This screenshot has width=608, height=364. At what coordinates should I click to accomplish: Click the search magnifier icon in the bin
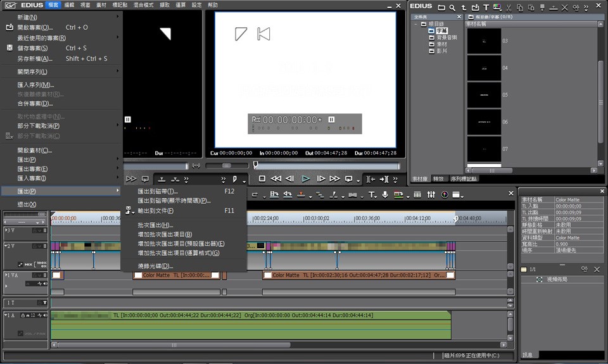coord(452,7)
